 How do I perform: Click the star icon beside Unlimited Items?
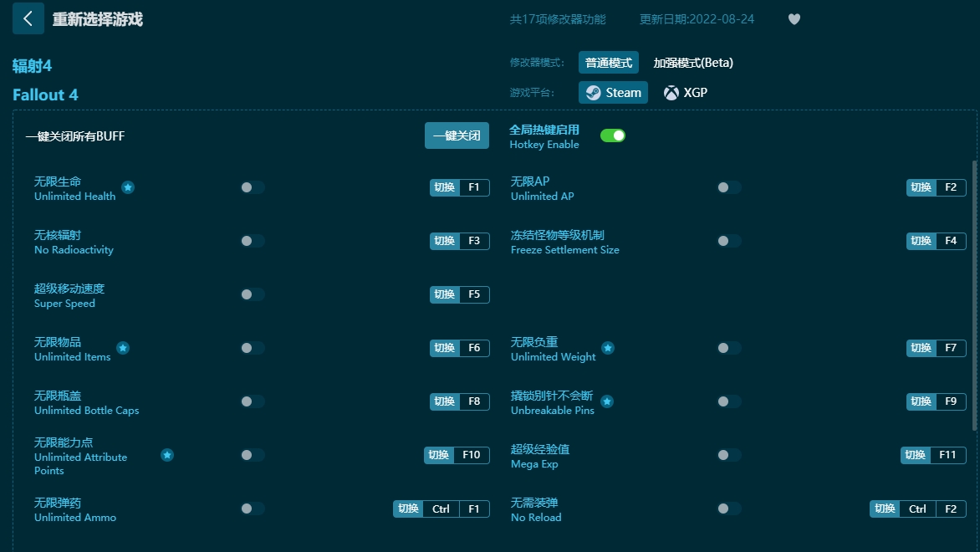pyautogui.click(x=123, y=348)
